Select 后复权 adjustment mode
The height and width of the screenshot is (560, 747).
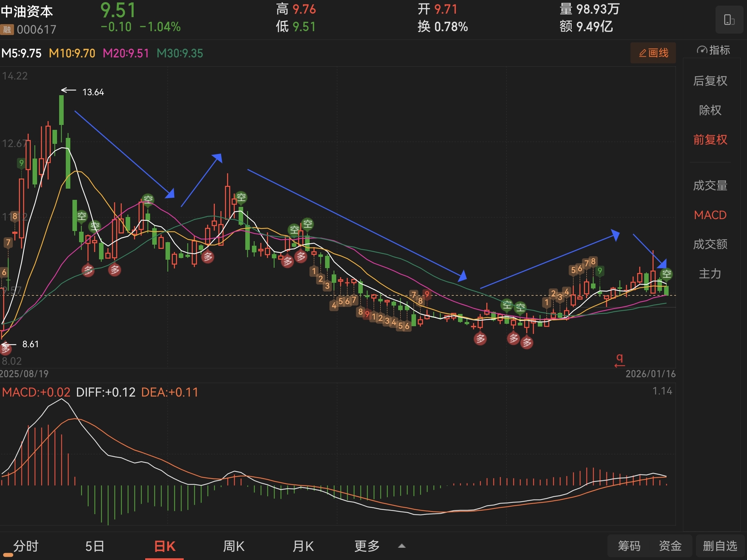[x=710, y=81]
